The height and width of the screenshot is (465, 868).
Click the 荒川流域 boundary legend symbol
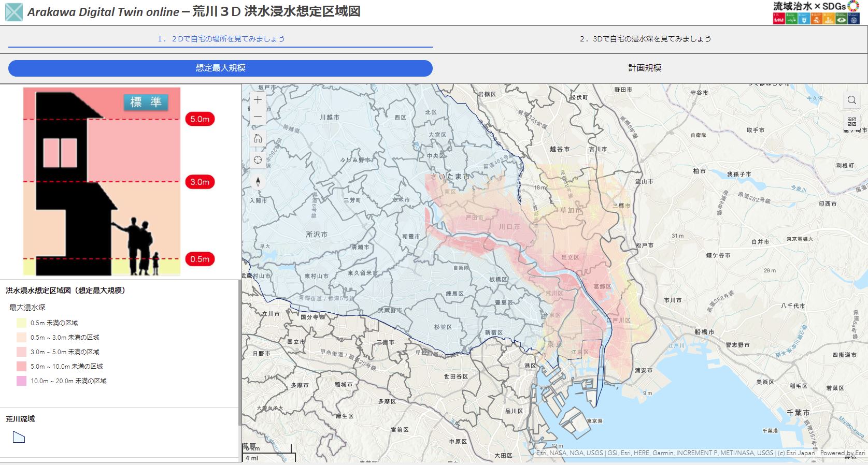coord(19,438)
